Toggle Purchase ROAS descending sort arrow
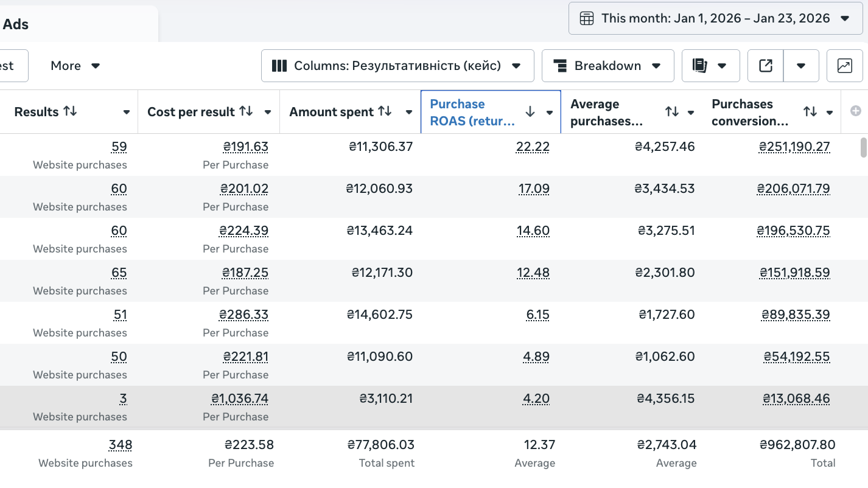 tap(530, 111)
